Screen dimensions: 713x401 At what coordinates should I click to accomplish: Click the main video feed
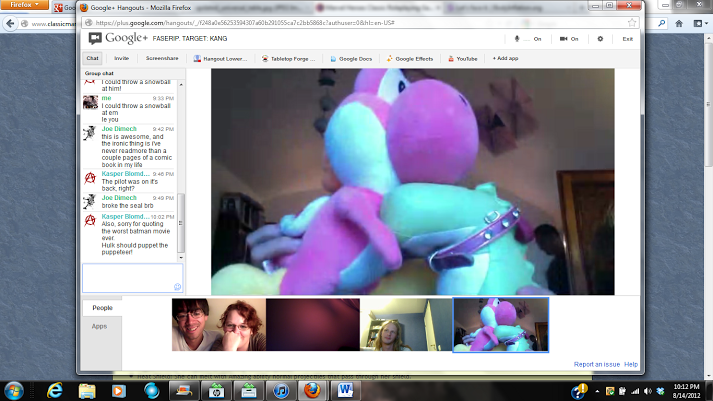pyautogui.click(x=412, y=181)
